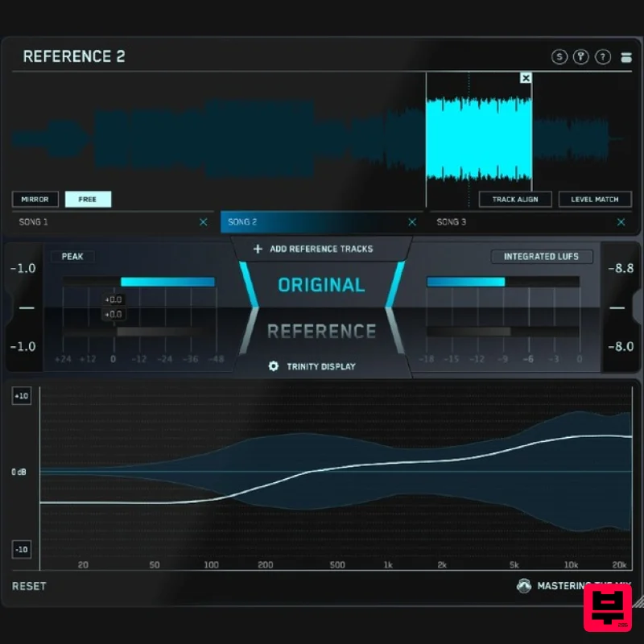Open help using the question mark icon
The height and width of the screenshot is (644, 644).
[603, 56]
